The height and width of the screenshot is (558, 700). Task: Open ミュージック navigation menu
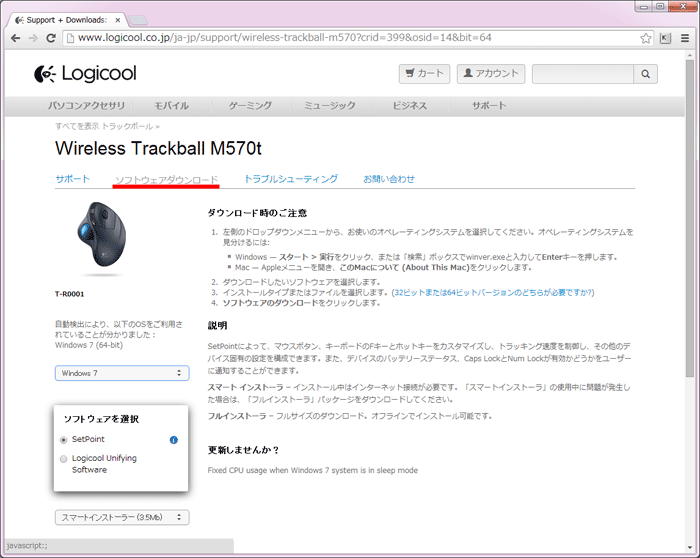click(329, 106)
